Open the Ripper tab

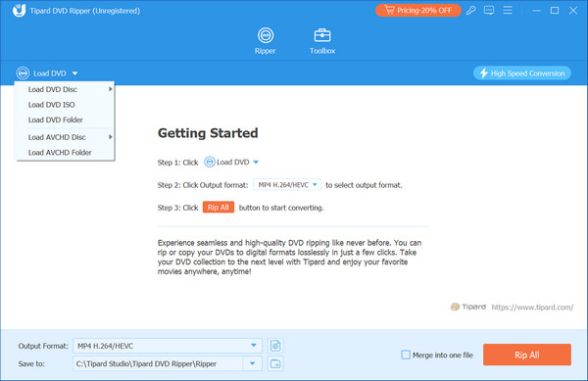click(266, 41)
